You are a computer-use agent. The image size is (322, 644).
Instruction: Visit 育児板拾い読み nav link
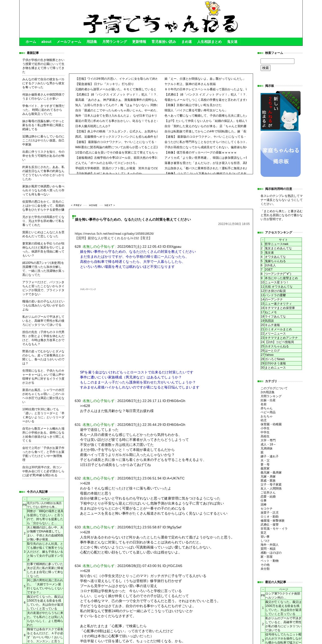pyautogui.click(x=164, y=42)
